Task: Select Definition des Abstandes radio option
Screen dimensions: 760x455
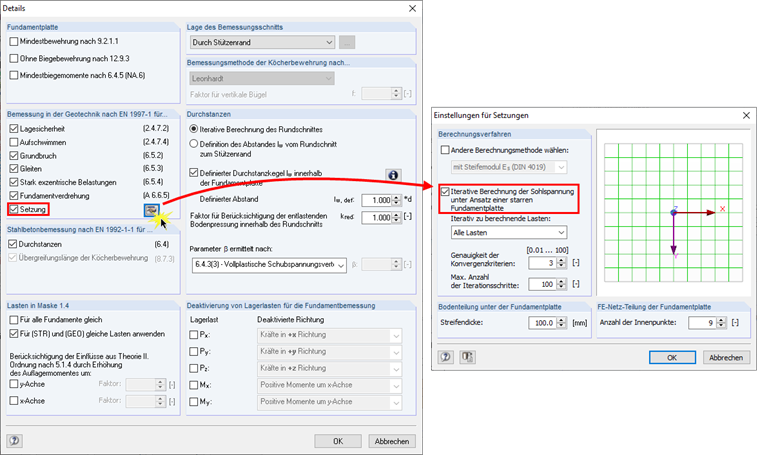Action: [x=194, y=144]
